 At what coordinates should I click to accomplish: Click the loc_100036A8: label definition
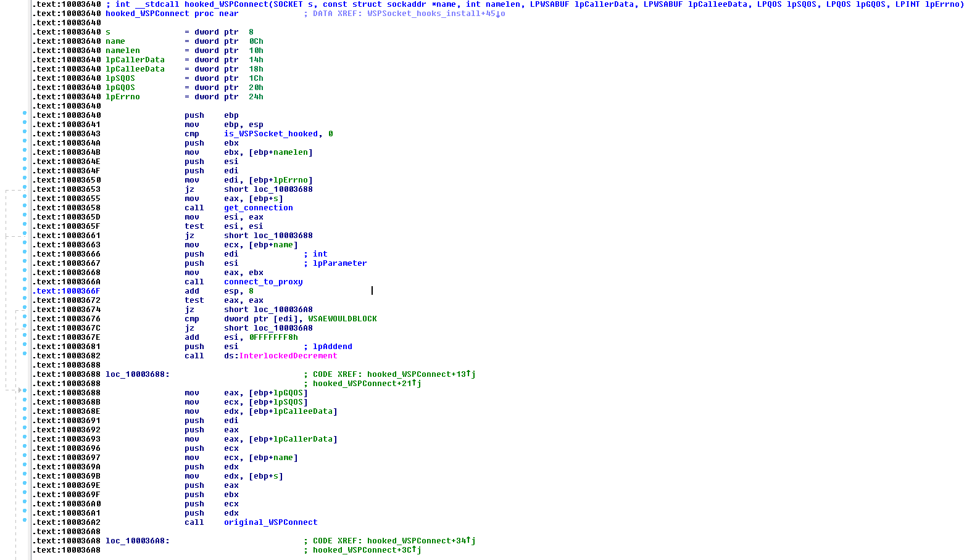pos(138,541)
